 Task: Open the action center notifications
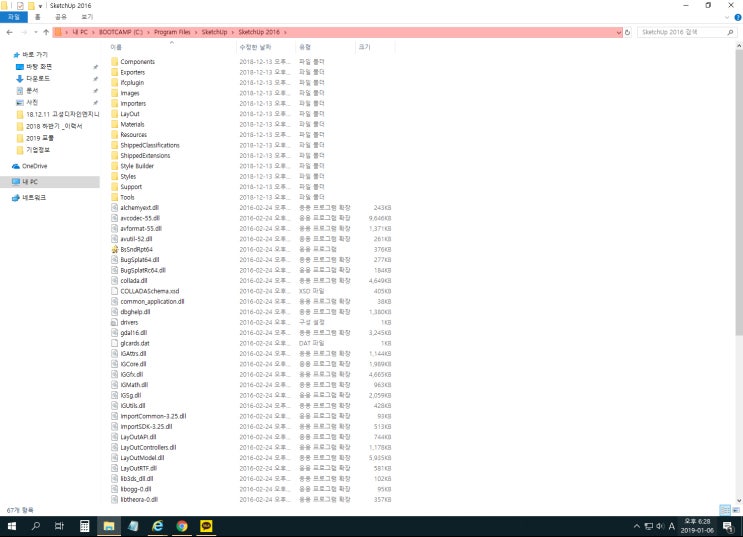click(728, 526)
